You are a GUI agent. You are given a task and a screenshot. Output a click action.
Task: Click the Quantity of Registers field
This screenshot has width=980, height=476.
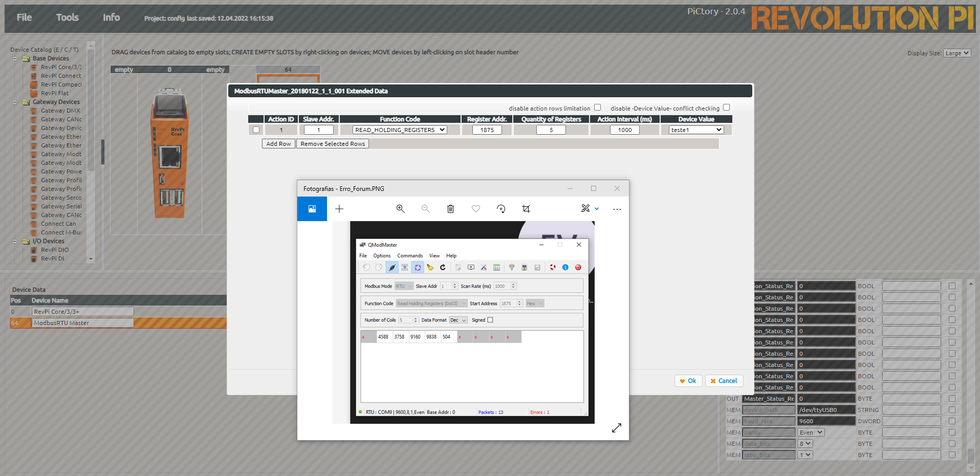coord(551,130)
